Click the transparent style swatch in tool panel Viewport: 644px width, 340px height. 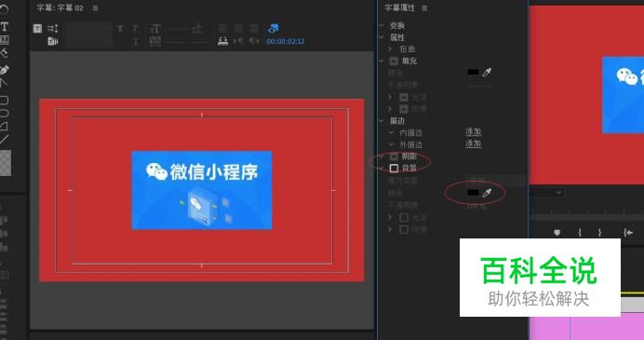tap(6, 163)
